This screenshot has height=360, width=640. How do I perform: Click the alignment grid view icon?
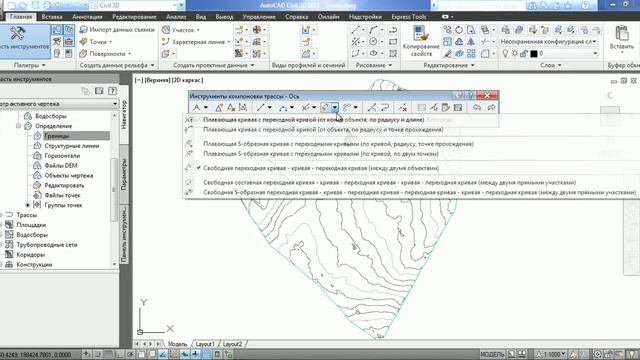(458, 107)
